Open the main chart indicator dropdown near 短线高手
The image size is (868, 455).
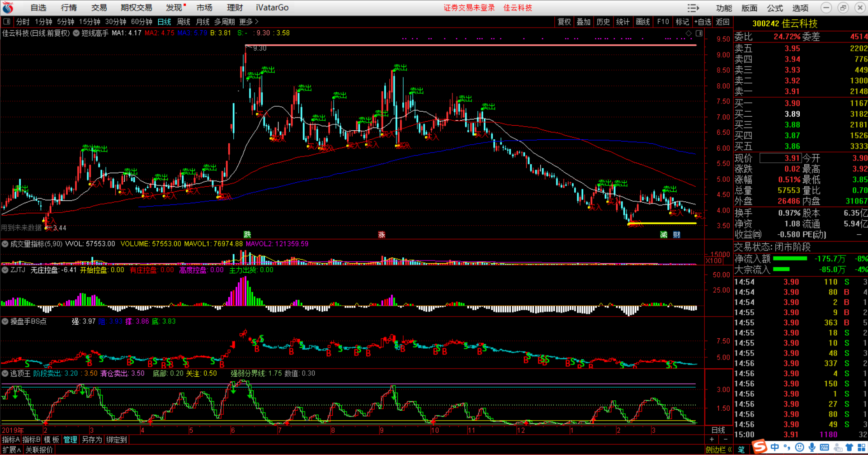(76, 33)
